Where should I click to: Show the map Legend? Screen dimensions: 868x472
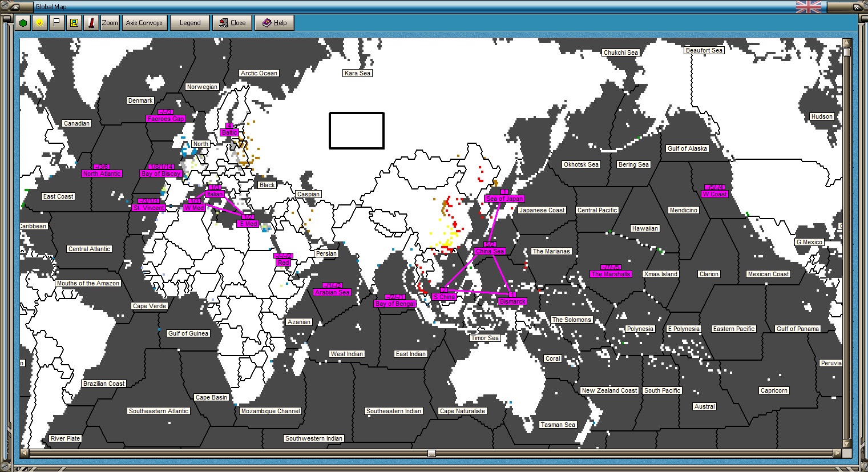point(190,23)
